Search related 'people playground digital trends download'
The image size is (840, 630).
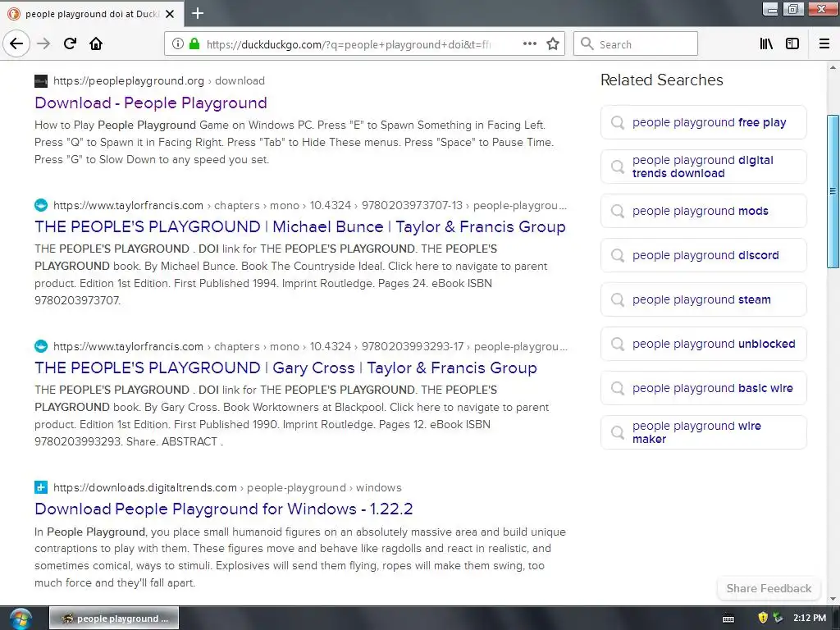tap(703, 167)
